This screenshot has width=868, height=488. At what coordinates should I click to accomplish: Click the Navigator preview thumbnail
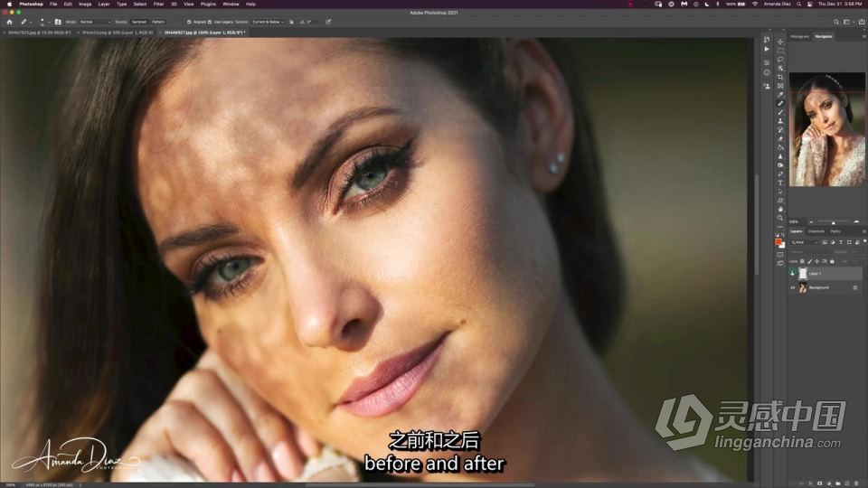[827, 129]
